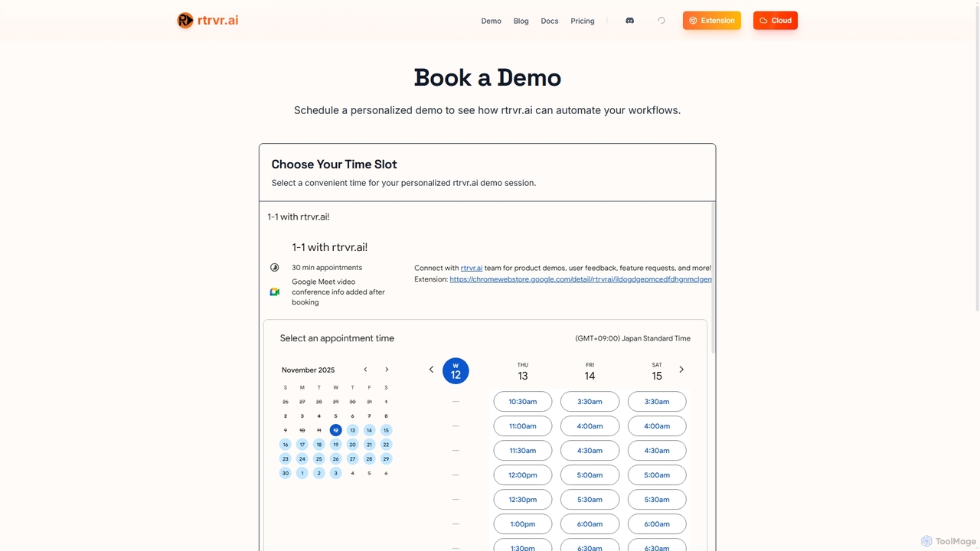
Task: Follow the rtrvr.ai link in description
Action: click(472, 268)
